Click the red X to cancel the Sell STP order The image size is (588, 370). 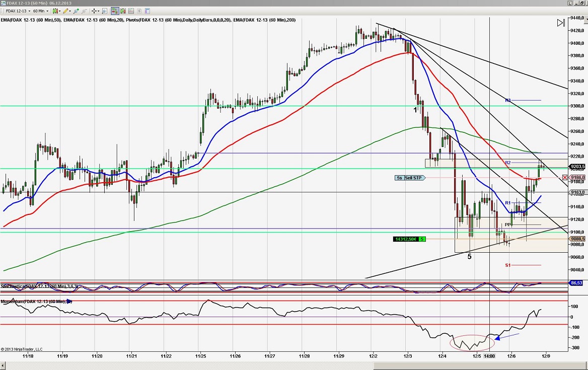tap(565, 178)
